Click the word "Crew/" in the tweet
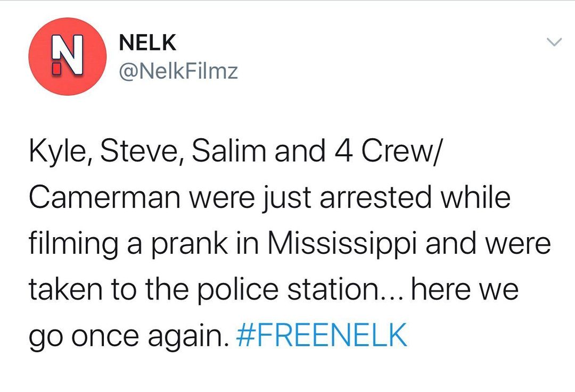Screen dimensions: 575x392 (406, 152)
